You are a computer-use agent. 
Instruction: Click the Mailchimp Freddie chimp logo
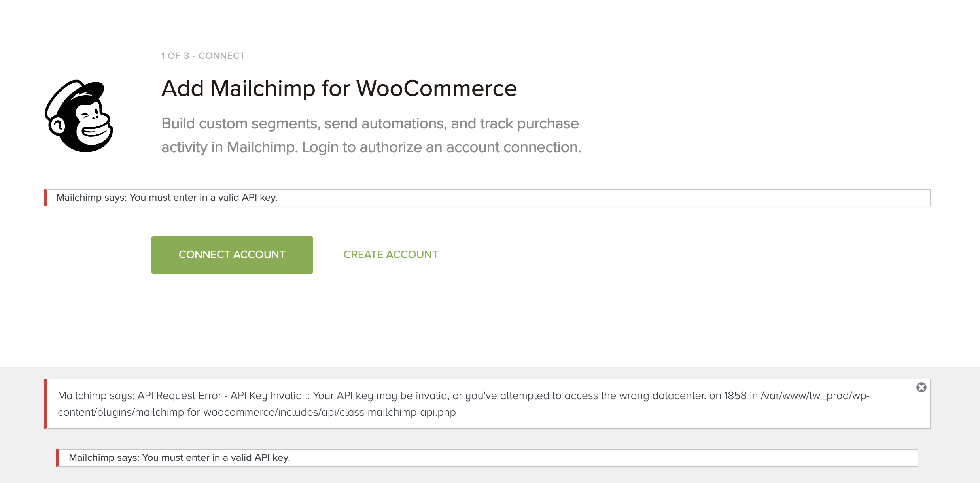click(x=79, y=116)
